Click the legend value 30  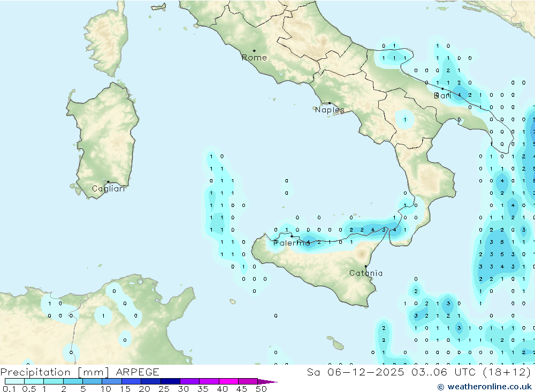point(184,389)
